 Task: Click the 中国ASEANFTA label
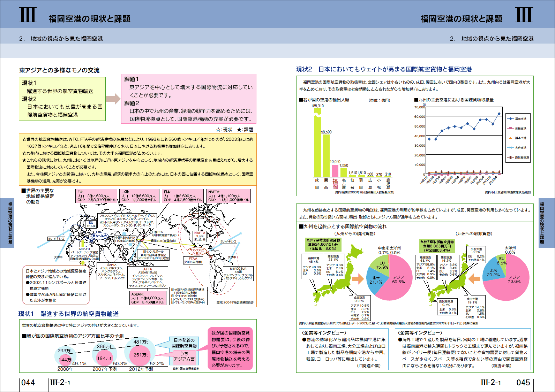(125, 239)
